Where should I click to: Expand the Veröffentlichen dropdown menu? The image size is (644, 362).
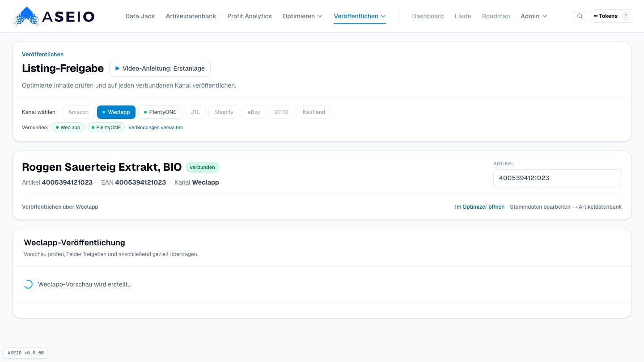click(360, 16)
